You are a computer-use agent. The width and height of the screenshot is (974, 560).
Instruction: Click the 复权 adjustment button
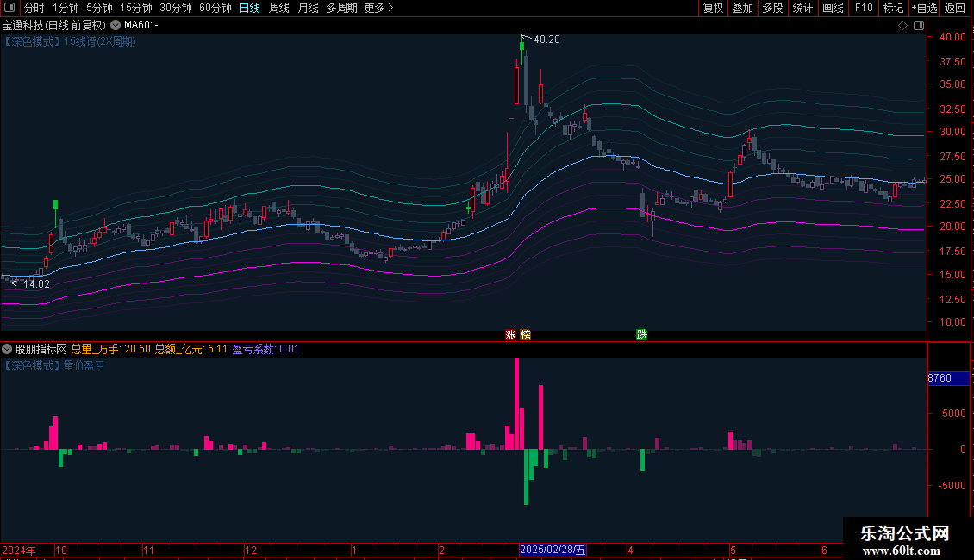point(713,8)
